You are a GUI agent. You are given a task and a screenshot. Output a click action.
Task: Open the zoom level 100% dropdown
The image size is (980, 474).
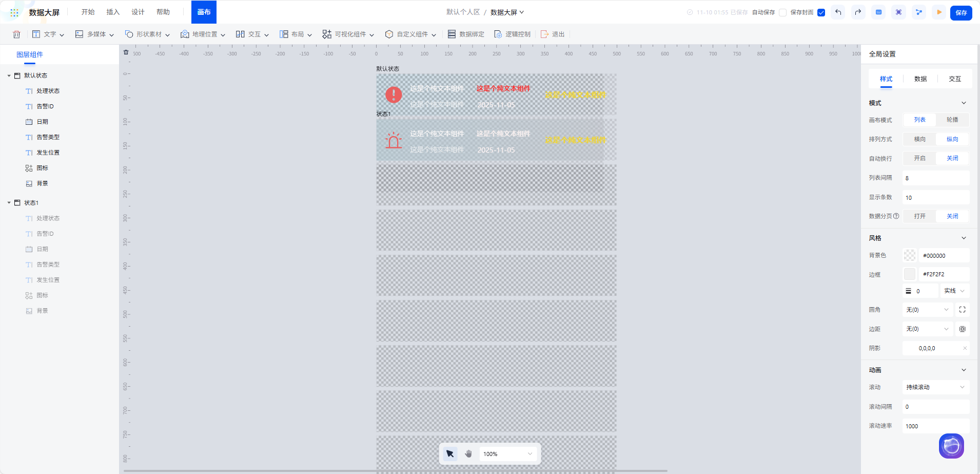tap(508, 454)
